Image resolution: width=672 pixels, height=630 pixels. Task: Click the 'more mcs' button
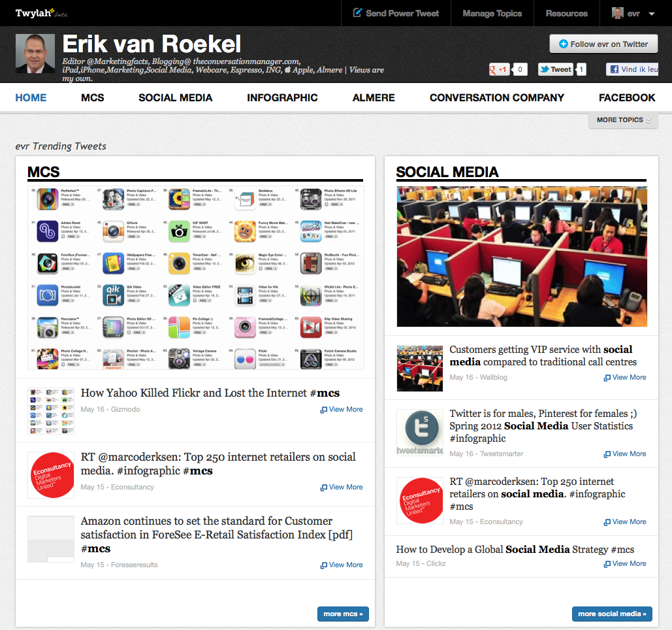343,614
